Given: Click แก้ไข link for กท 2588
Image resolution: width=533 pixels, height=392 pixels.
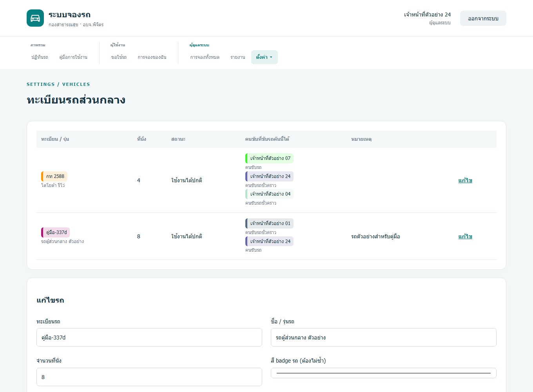Looking at the screenshot, I should coord(465,180).
